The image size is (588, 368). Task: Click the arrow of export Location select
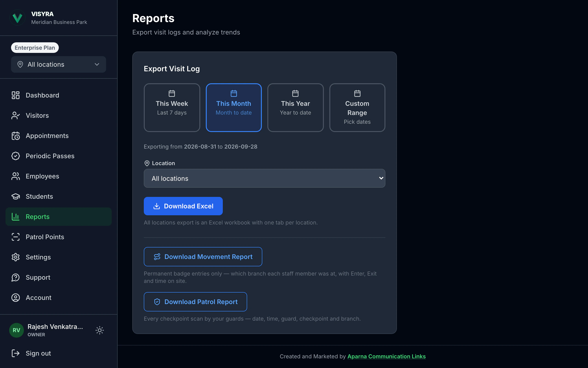[x=381, y=178]
